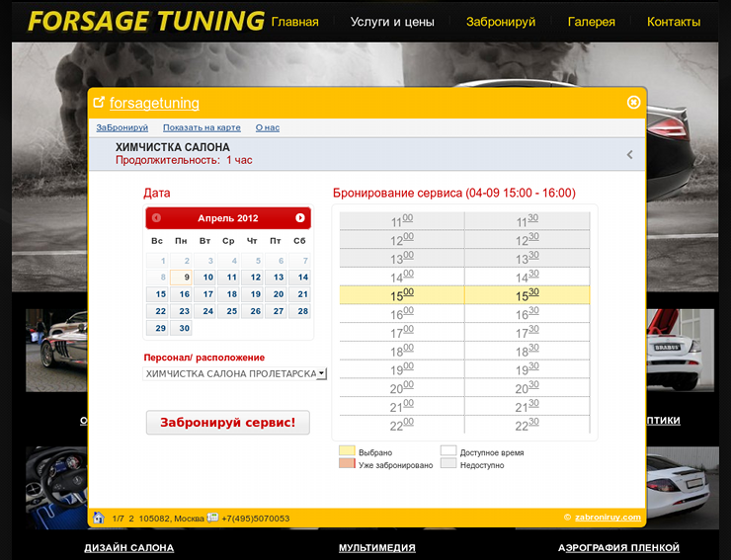Click the unavailable 11:00 time slot

[x=402, y=221]
